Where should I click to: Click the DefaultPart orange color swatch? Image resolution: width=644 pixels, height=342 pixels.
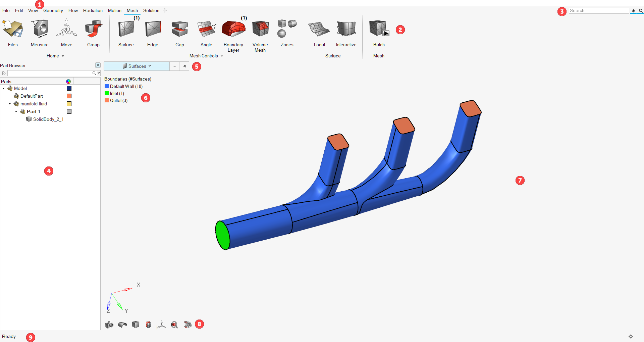(x=69, y=96)
